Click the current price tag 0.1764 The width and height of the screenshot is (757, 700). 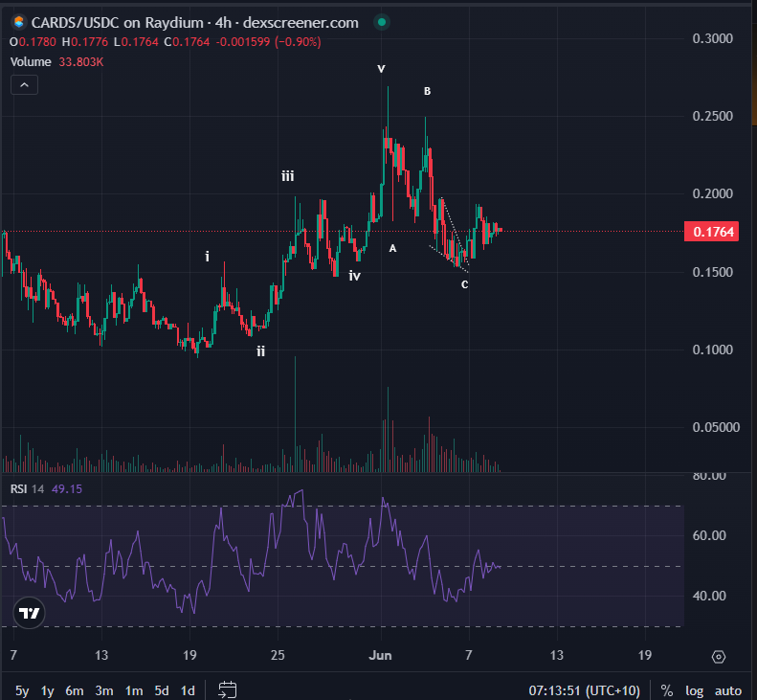point(712,232)
